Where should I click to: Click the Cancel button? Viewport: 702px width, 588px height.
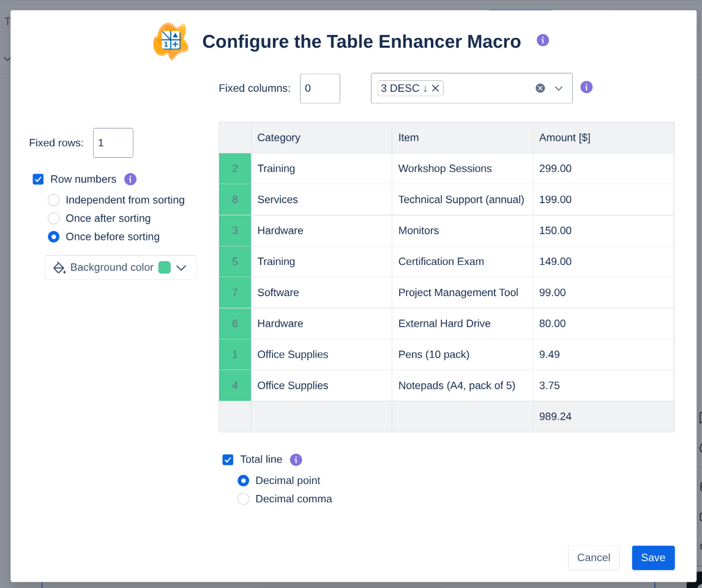[x=593, y=557]
